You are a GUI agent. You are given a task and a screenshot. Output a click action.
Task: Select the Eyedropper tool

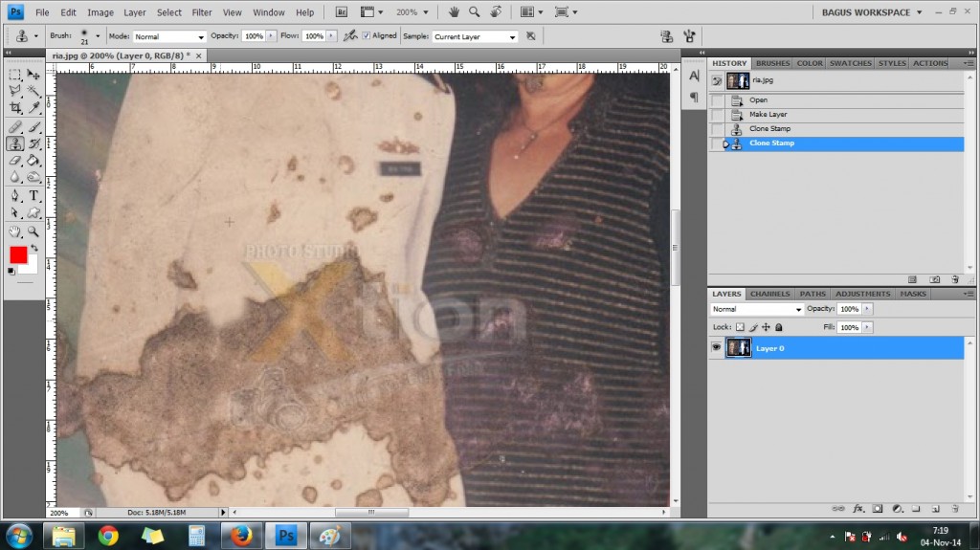[33, 108]
